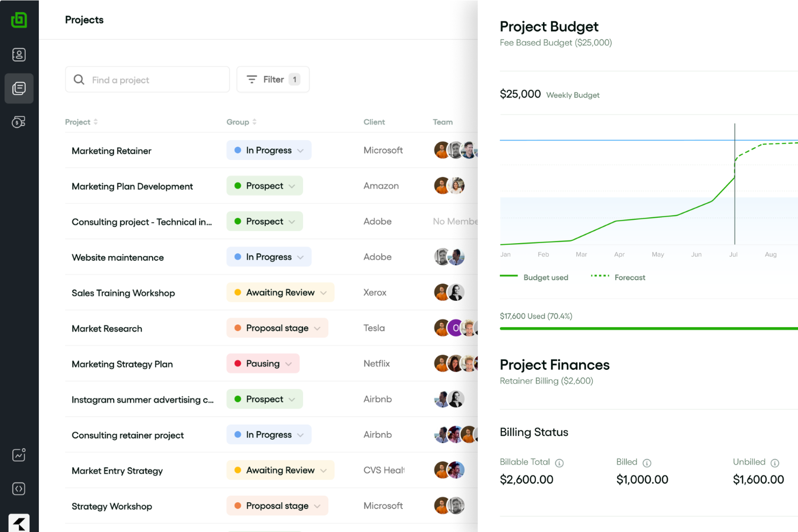
Task: Open Instagram summer advertising Prospect dropdown
Action: pos(264,399)
